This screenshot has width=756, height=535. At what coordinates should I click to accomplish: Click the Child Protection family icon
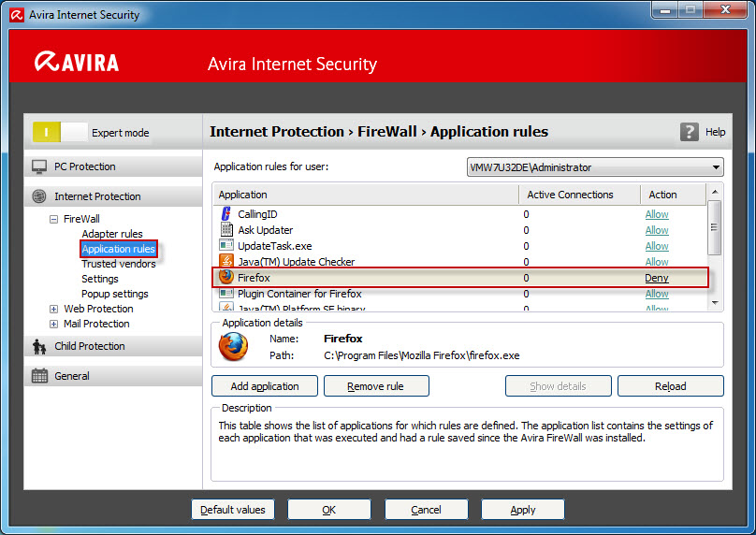tap(39, 347)
